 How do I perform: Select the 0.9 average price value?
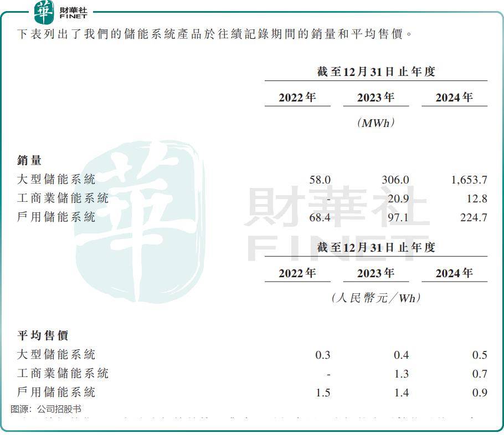pos(480,393)
